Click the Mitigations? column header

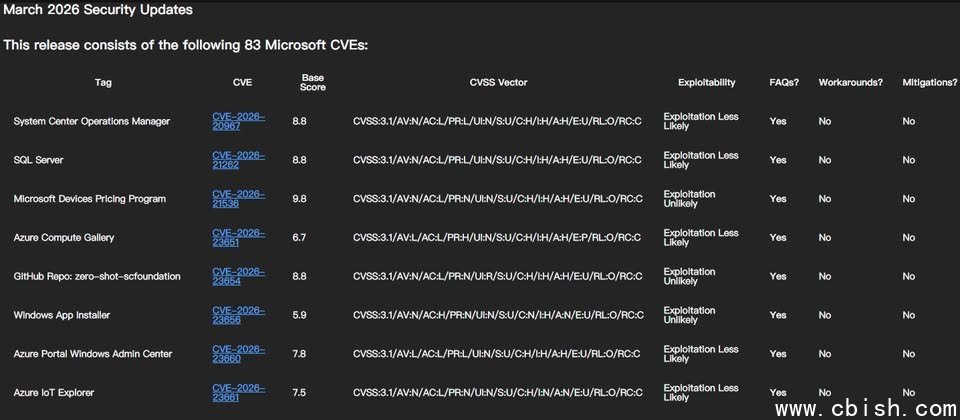(x=929, y=82)
